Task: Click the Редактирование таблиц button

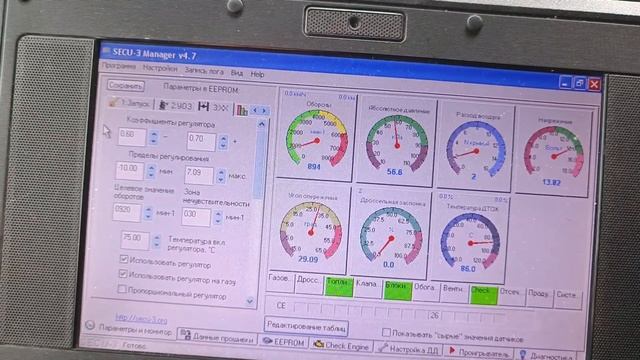Action: tap(306, 327)
